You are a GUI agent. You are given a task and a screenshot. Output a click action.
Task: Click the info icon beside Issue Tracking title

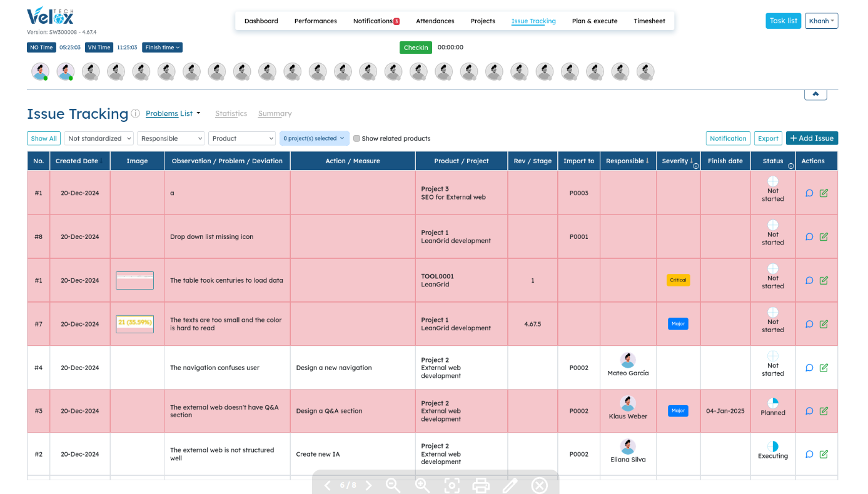135,114
